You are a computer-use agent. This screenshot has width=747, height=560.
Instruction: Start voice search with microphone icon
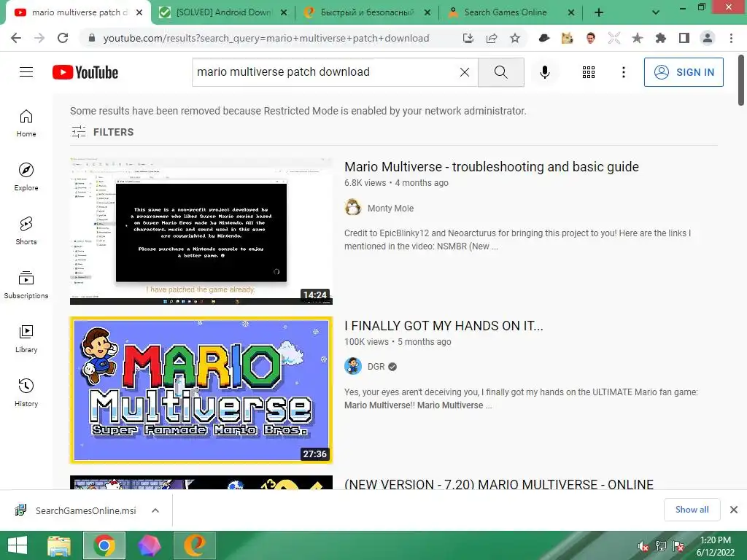[544, 72]
